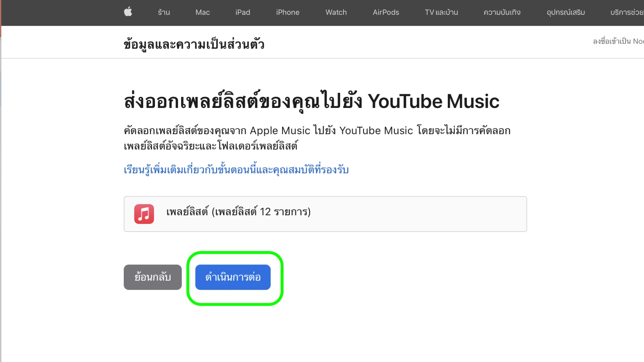Click ข้อมูลและความเป็นส่วนตัว page heading
Viewport: 644px width, 362px height.
tap(194, 44)
